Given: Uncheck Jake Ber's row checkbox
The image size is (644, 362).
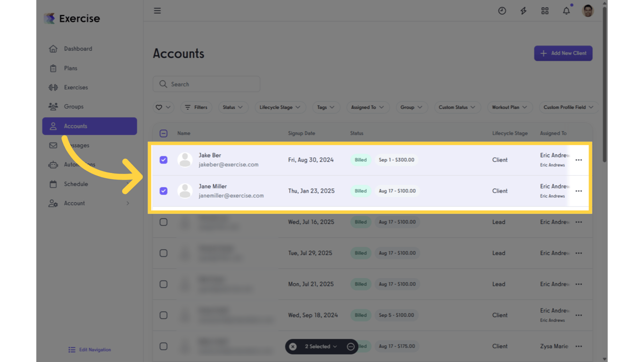Looking at the screenshot, I should pos(164,160).
